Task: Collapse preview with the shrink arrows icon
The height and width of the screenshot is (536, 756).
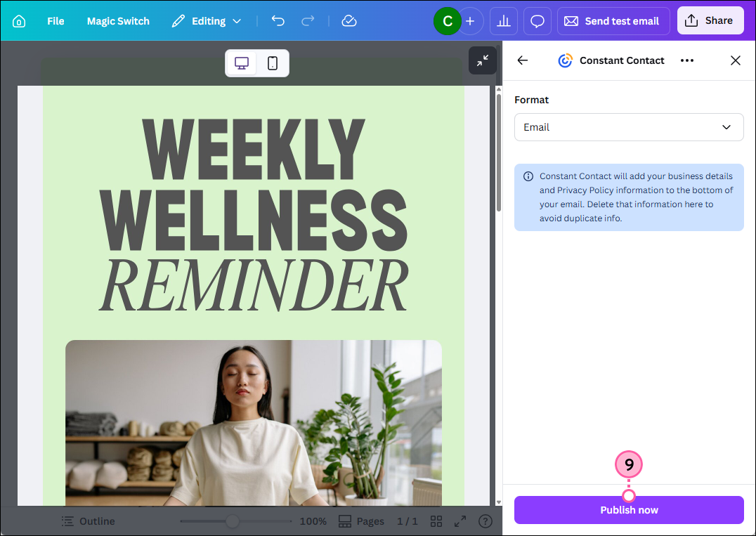Action: (482, 60)
